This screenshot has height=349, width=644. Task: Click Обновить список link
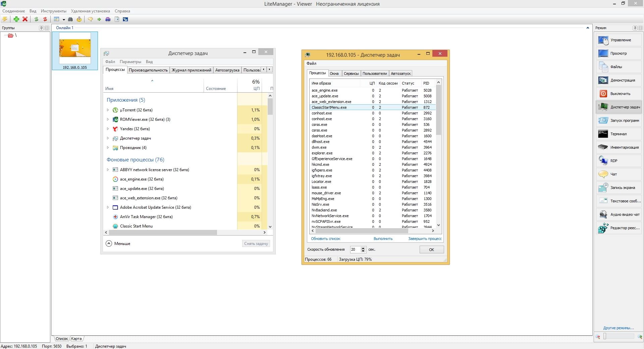tap(325, 239)
